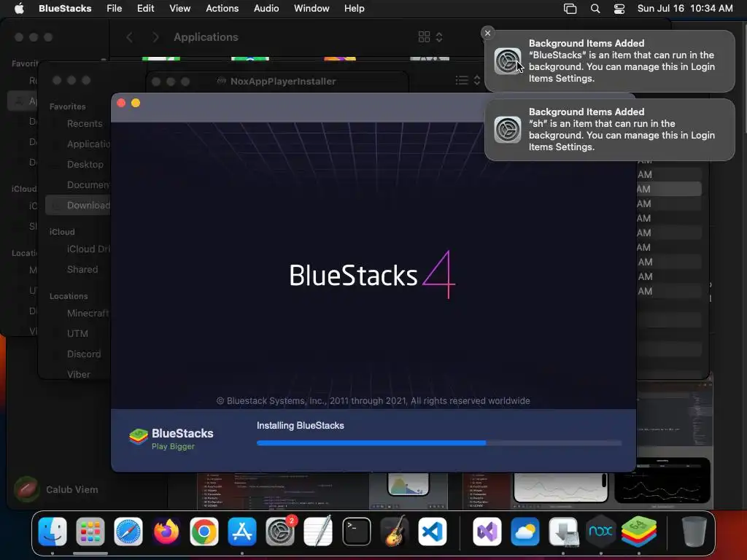Screen dimensions: 747x560
Task: Open Finder from the Dock
Action: [53, 532]
